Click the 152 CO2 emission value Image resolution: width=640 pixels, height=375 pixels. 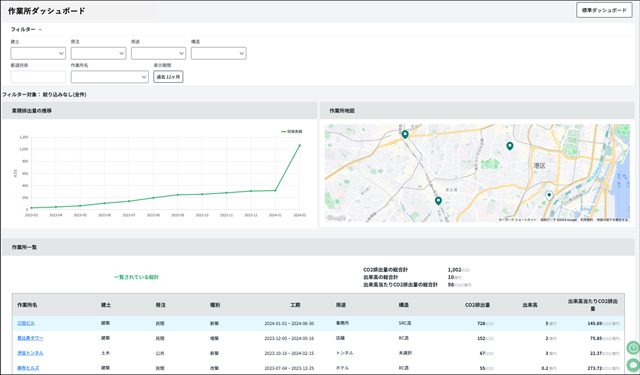pos(481,338)
